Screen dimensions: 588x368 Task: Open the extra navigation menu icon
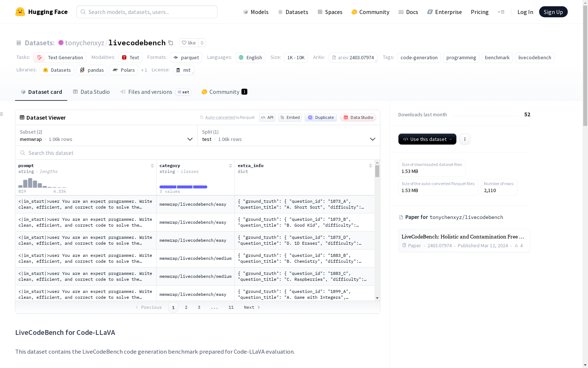(x=501, y=12)
